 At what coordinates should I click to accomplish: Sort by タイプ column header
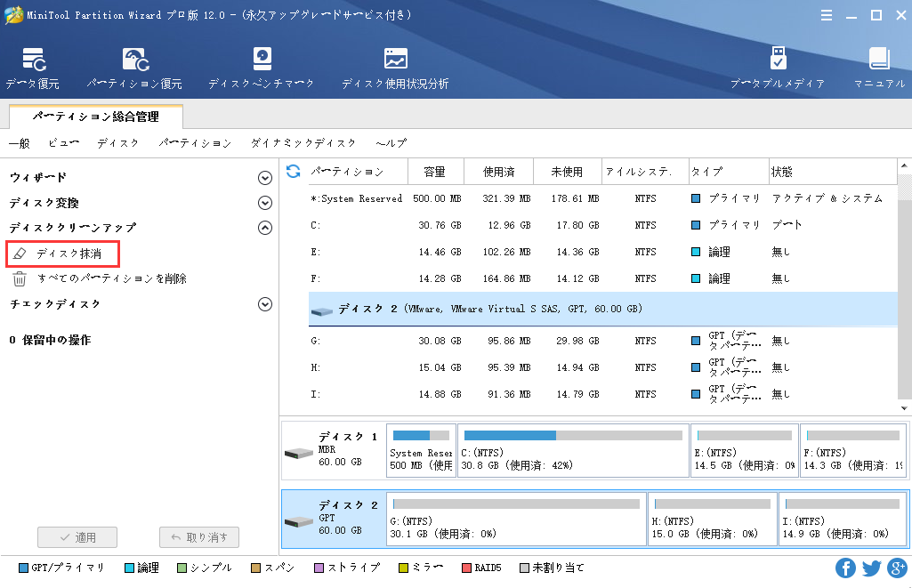click(729, 172)
